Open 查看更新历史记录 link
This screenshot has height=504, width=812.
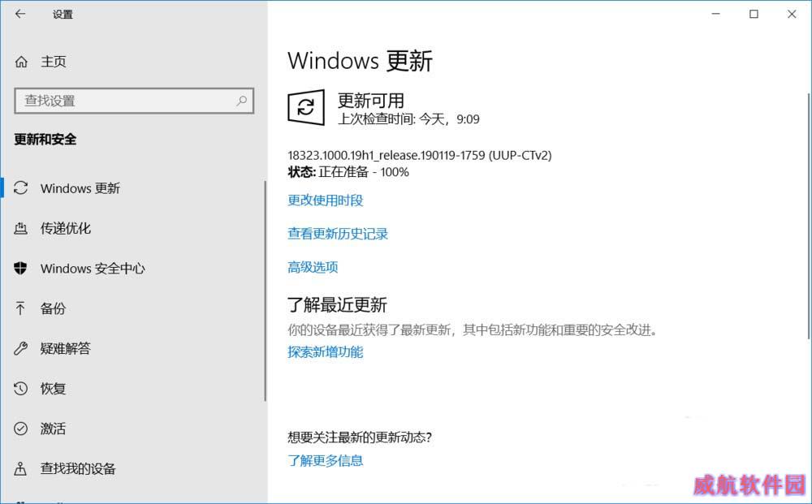[x=338, y=234]
